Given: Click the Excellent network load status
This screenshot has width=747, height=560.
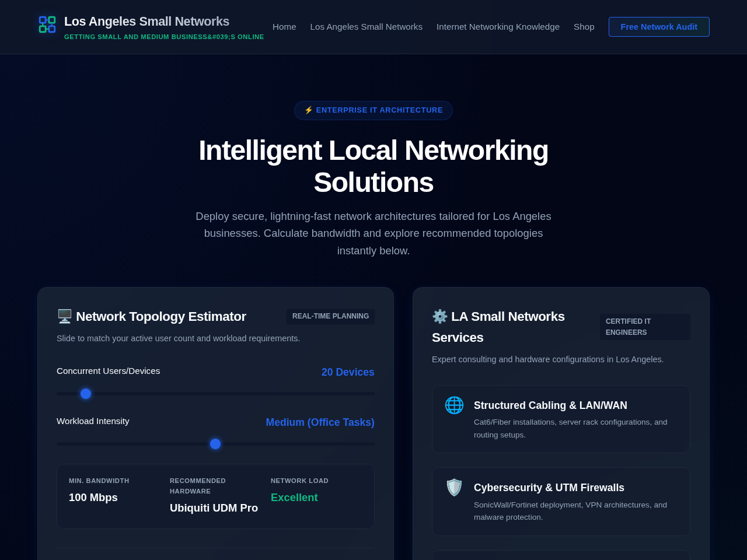Looking at the screenshot, I should pyautogui.click(x=294, y=498).
